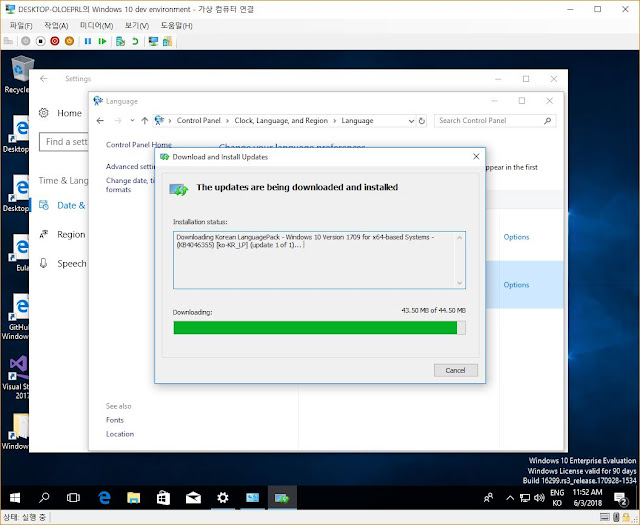Screen dimensions: 640x525
Task: Click the download progress bar
Action: click(319, 327)
